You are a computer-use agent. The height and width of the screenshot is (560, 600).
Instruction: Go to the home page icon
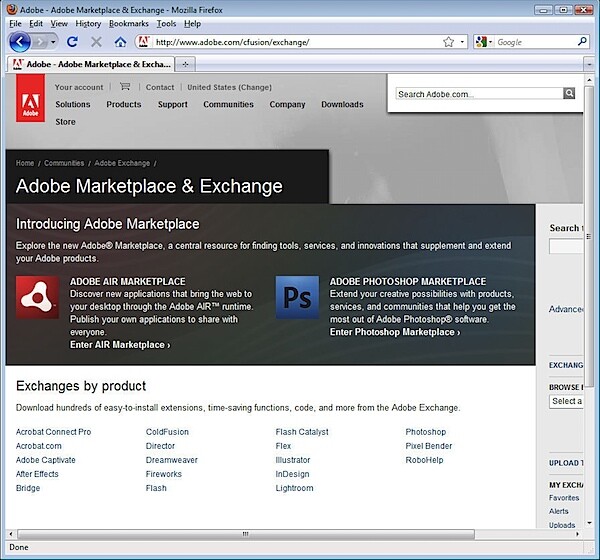[121, 42]
